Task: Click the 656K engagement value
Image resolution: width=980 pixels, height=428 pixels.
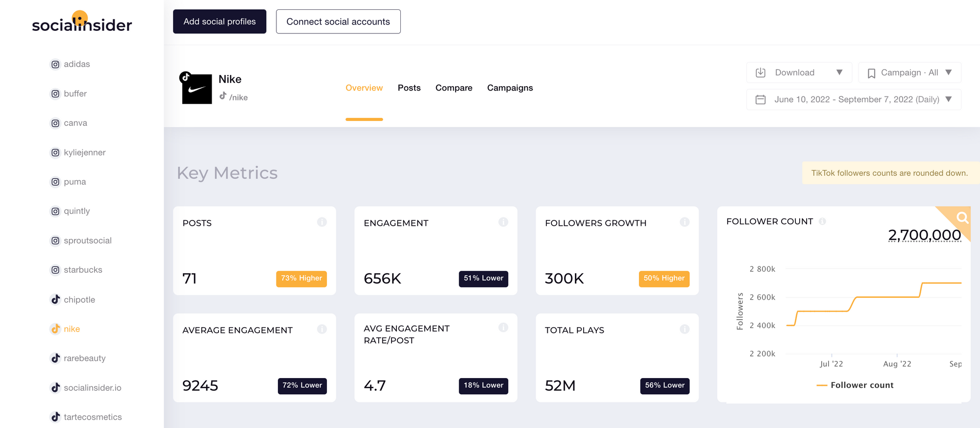Action: point(382,279)
